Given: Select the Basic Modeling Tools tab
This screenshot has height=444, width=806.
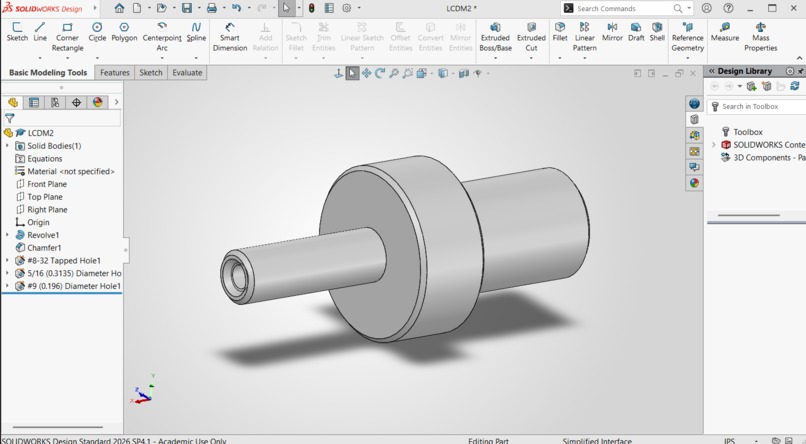Looking at the screenshot, I should [x=48, y=72].
